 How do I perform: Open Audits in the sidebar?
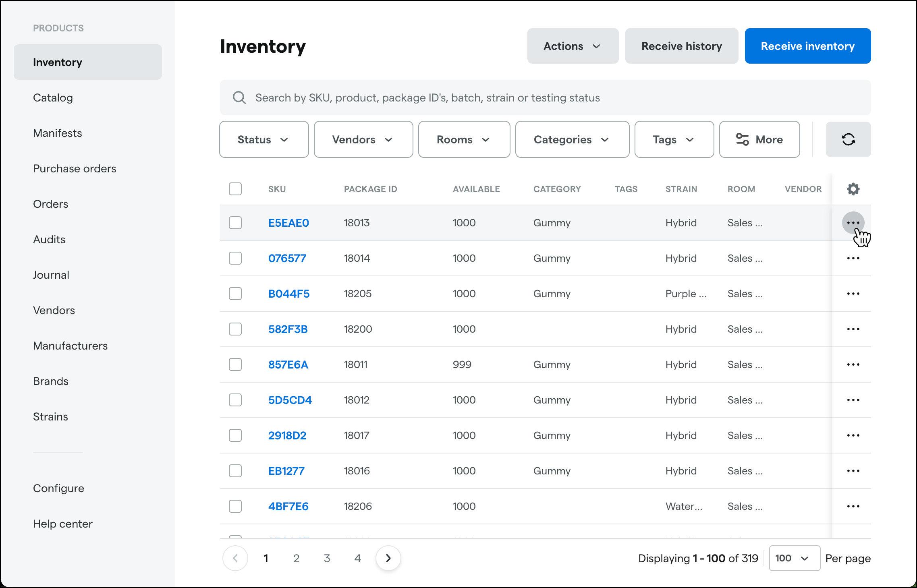(49, 239)
